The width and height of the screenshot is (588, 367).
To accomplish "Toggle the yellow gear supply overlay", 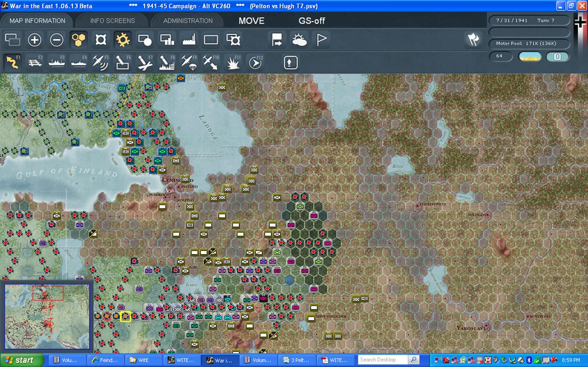I will click(123, 40).
